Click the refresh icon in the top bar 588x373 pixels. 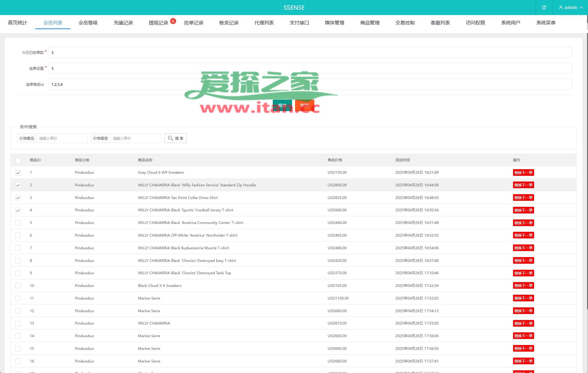coord(544,8)
